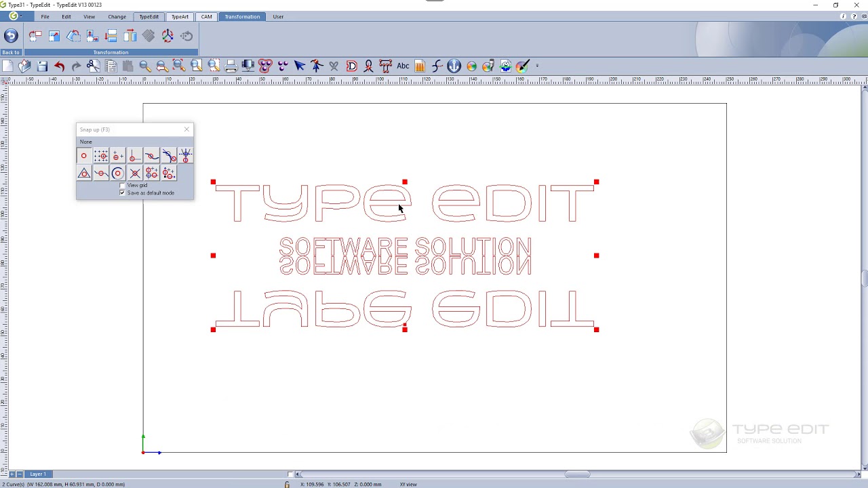Choose snap to tangent mode

(x=168, y=157)
